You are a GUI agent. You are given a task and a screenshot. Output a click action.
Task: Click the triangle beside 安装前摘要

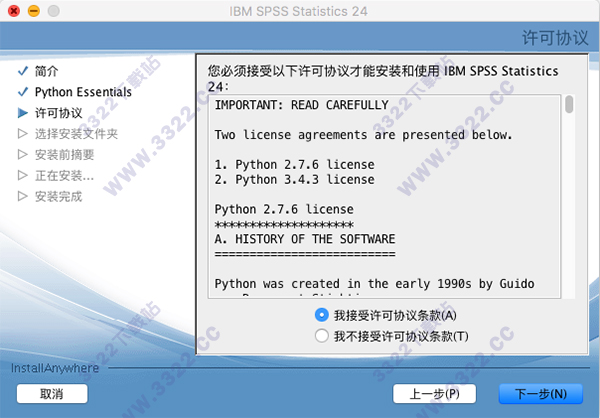[x=23, y=155]
